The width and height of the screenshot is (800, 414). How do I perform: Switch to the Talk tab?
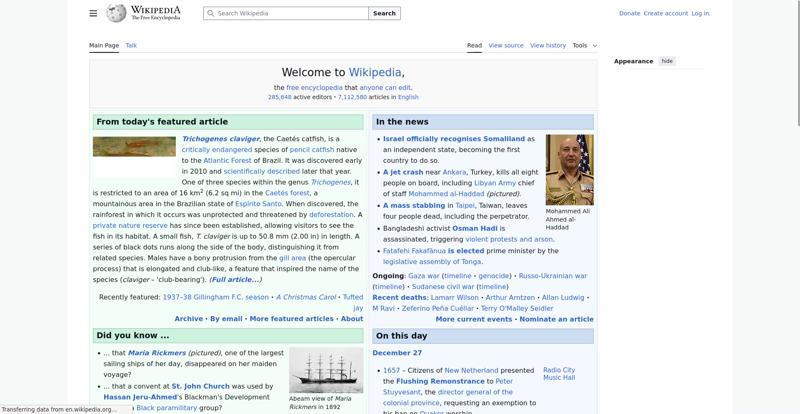coord(131,45)
